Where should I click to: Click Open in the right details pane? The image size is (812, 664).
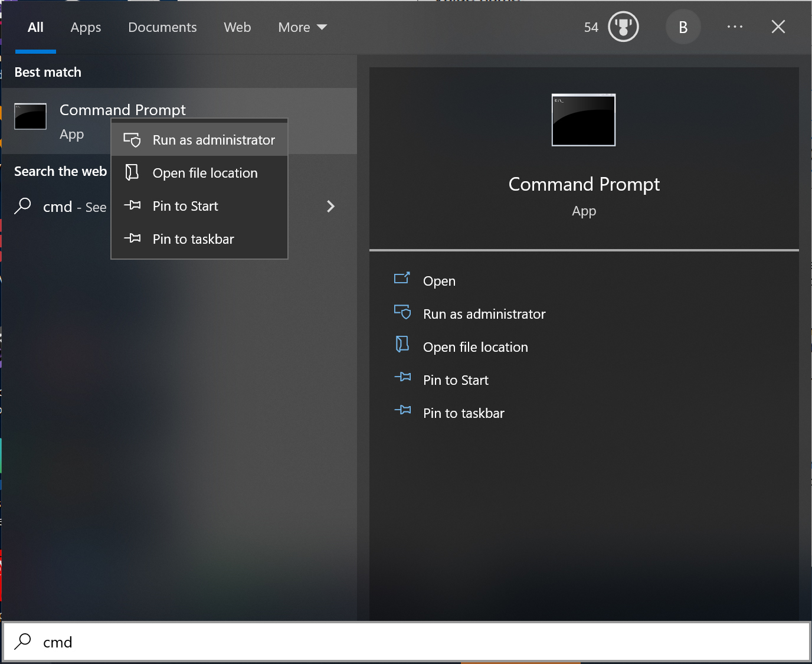pos(439,281)
